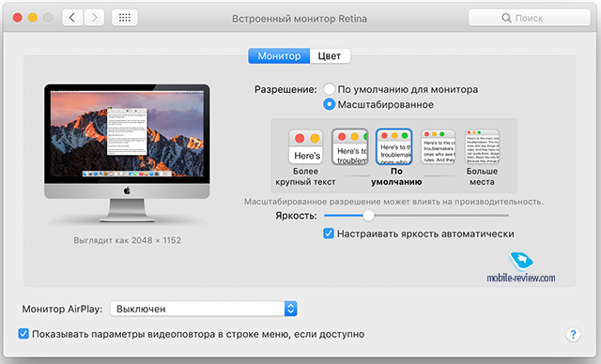
Task: Choose Больше места scaling thumbnail
Action: click(482, 147)
